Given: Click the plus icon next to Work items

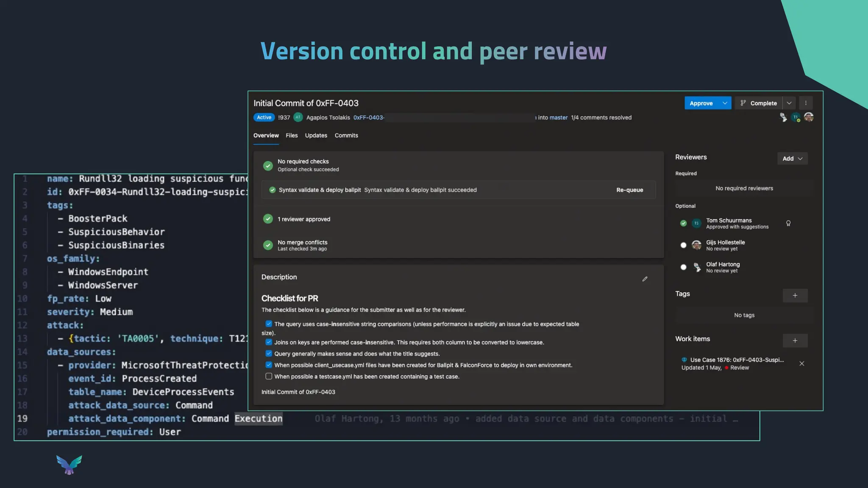Looking at the screenshot, I should tap(795, 340).
